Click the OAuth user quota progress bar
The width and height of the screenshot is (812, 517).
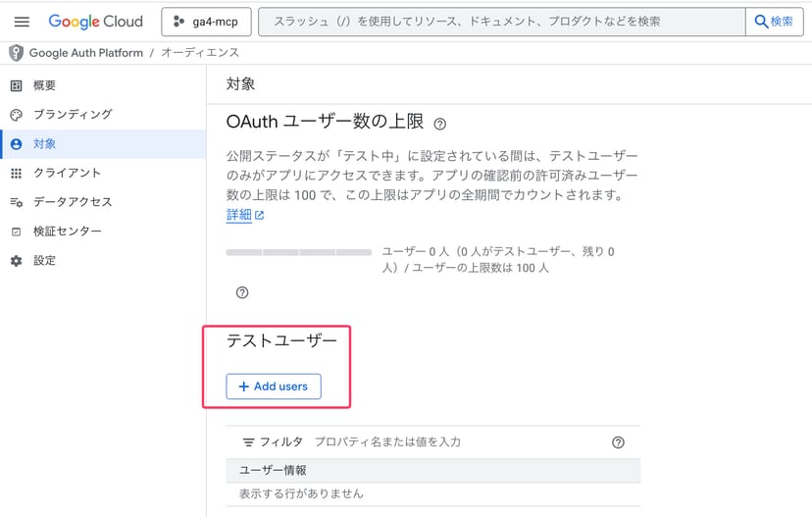click(x=299, y=252)
